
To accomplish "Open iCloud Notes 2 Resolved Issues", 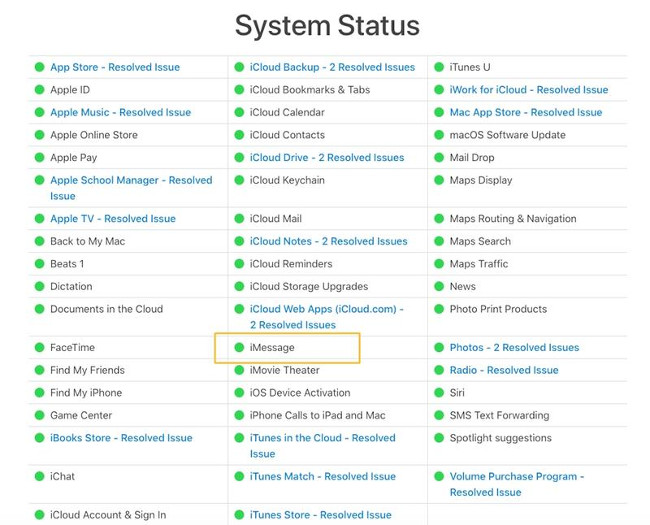I will 328,241.
